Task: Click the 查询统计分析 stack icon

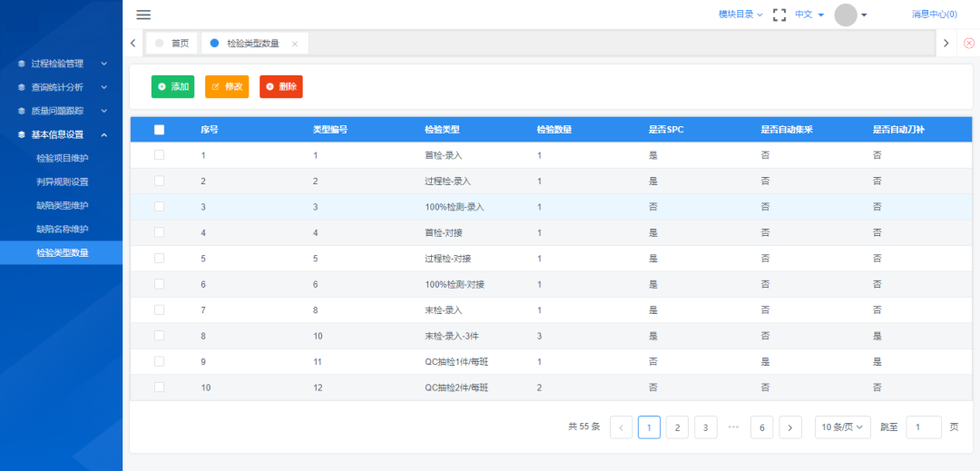Action: pyautogui.click(x=22, y=87)
